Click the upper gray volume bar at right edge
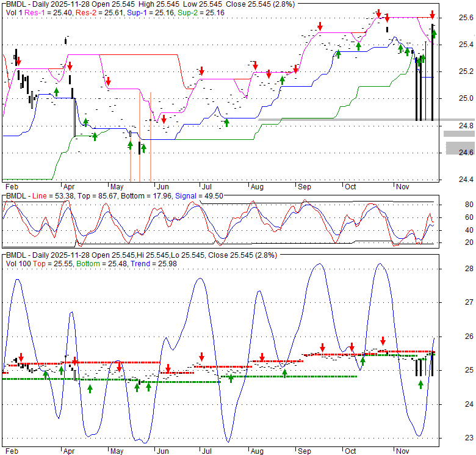 click(459, 133)
